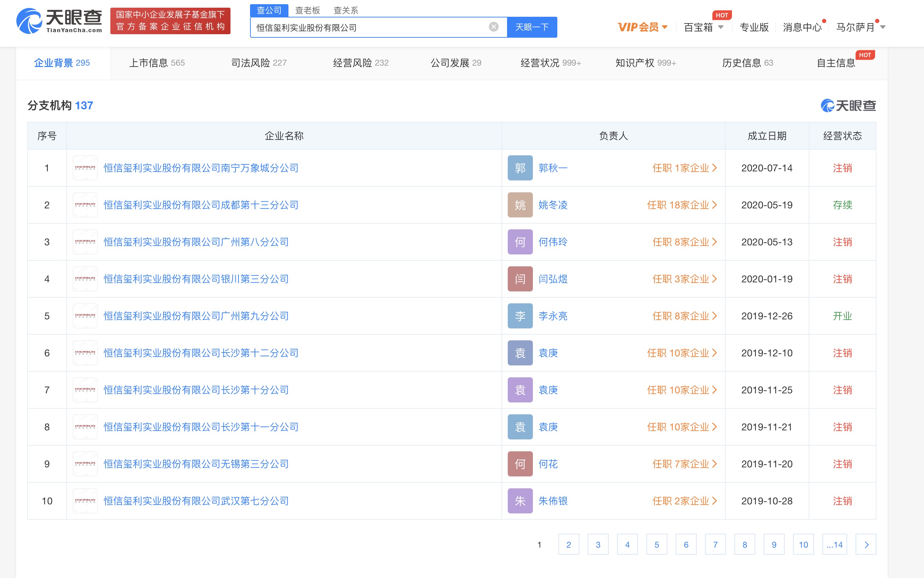Open the 百宝箱 dropdown menu

tap(703, 27)
